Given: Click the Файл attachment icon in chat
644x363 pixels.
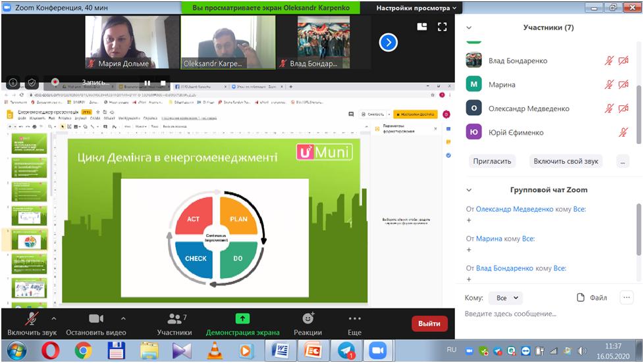Looking at the screenshot, I should (591, 297).
